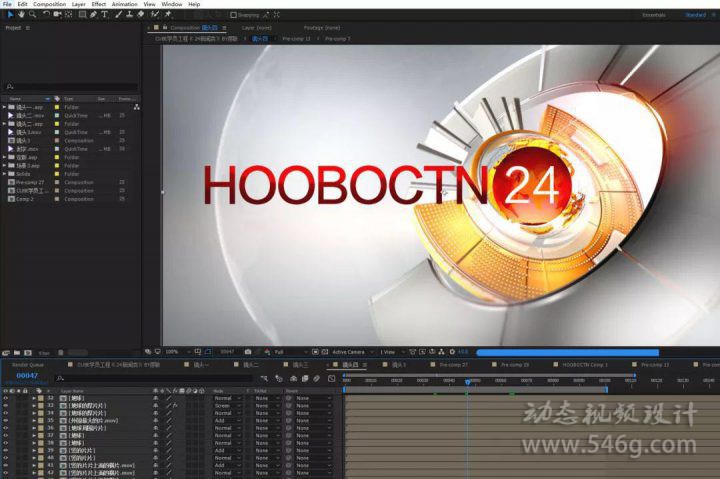Hide layer 32 with its eye icon
Image resolution: width=720 pixels, height=479 pixels.
point(5,397)
